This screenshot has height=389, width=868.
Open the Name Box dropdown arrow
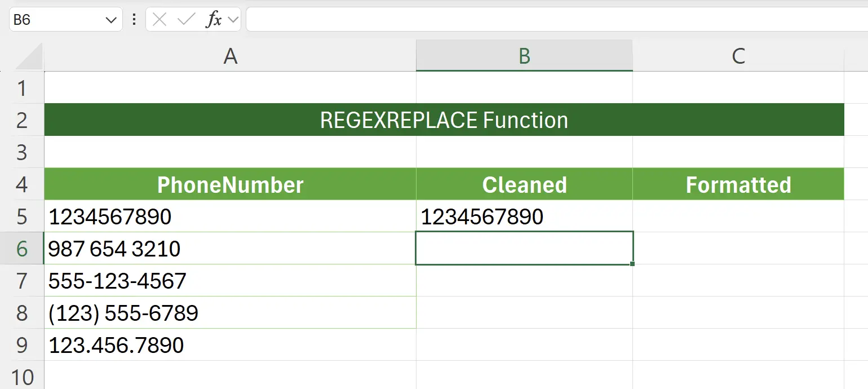(x=110, y=18)
